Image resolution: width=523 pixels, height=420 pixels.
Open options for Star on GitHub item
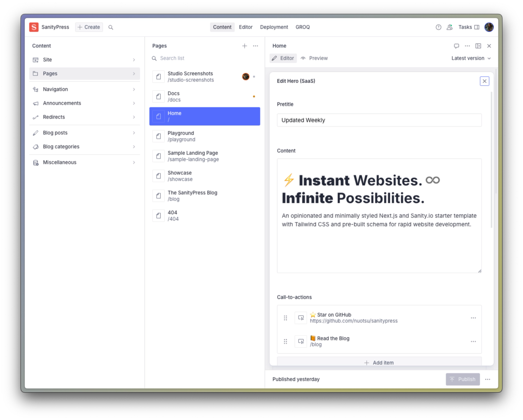click(473, 318)
